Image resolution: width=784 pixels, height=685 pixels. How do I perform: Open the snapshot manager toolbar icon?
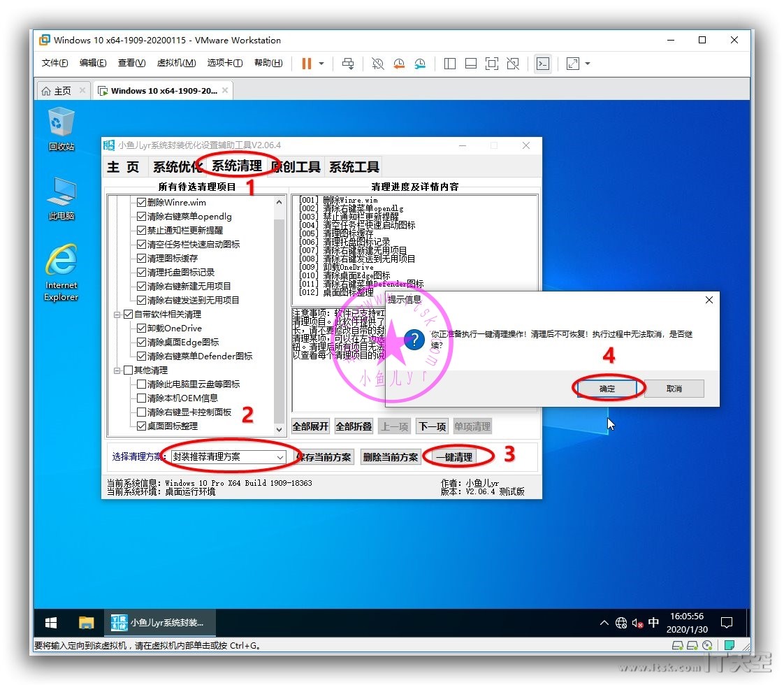click(x=420, y=64)
